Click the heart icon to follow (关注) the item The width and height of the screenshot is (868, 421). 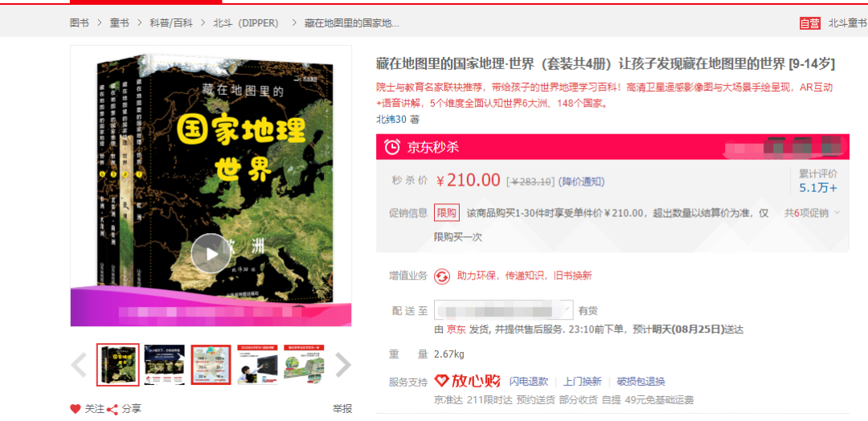[76, 410]
